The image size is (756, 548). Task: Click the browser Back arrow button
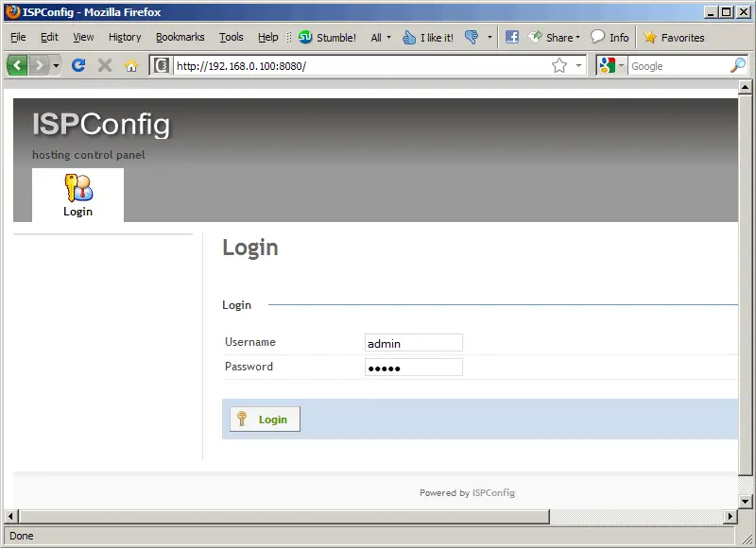pos(18,65)
